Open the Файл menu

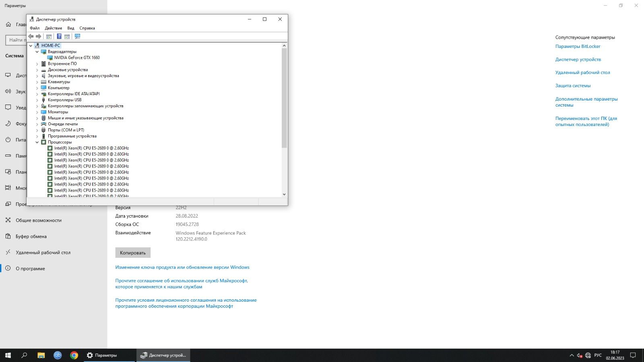35,28
